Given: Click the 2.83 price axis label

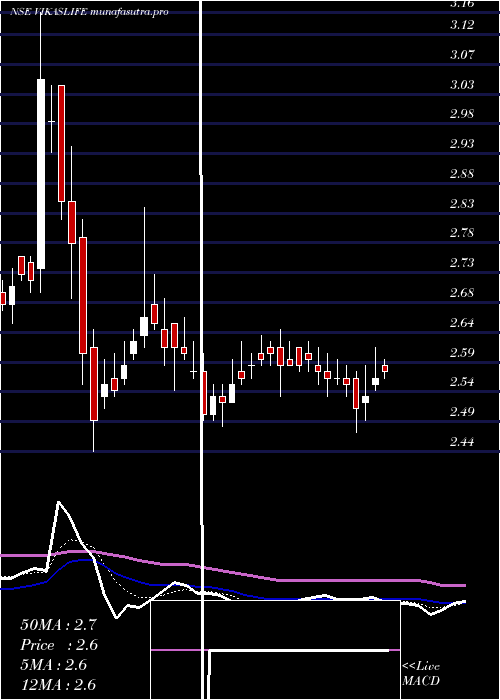Looking at the screenshot, I should (x=462, y=204).
